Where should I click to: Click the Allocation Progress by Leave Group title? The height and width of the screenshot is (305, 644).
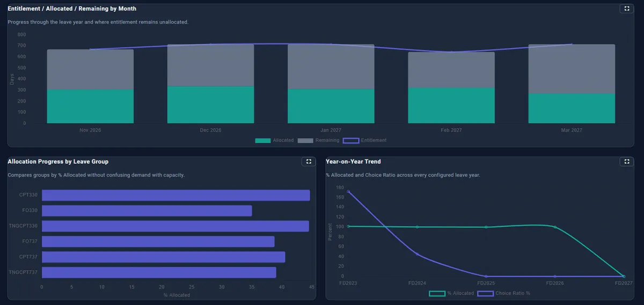[x=58, y=161]
